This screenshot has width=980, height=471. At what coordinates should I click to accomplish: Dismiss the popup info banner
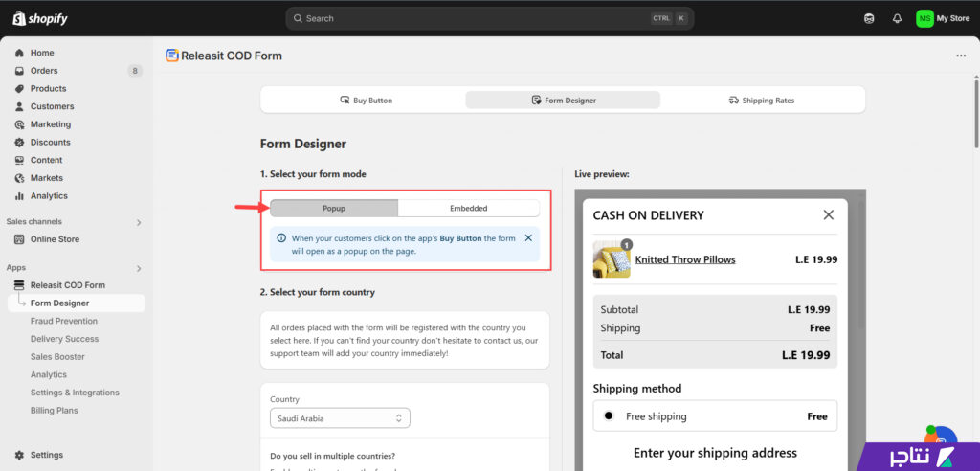pos(528,237)
